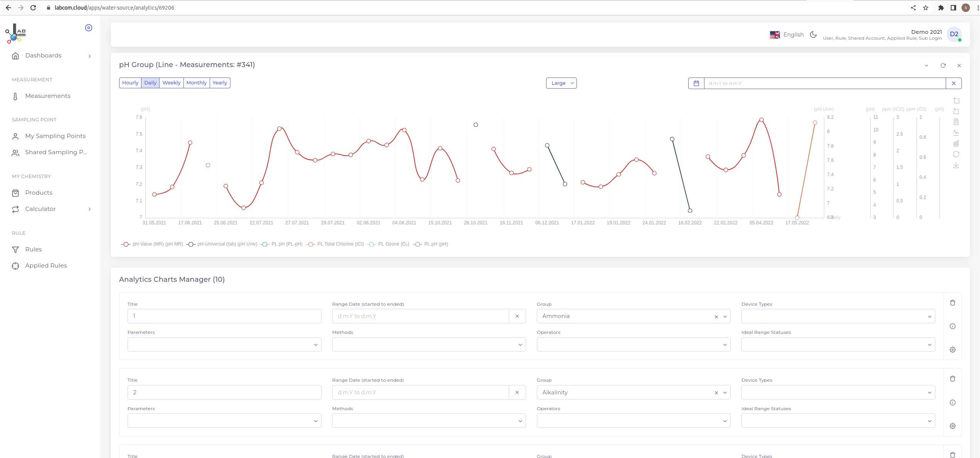This screenshot has width=980, height=458.
Task: Open My Sampling Points
Action: coord(55,136)
